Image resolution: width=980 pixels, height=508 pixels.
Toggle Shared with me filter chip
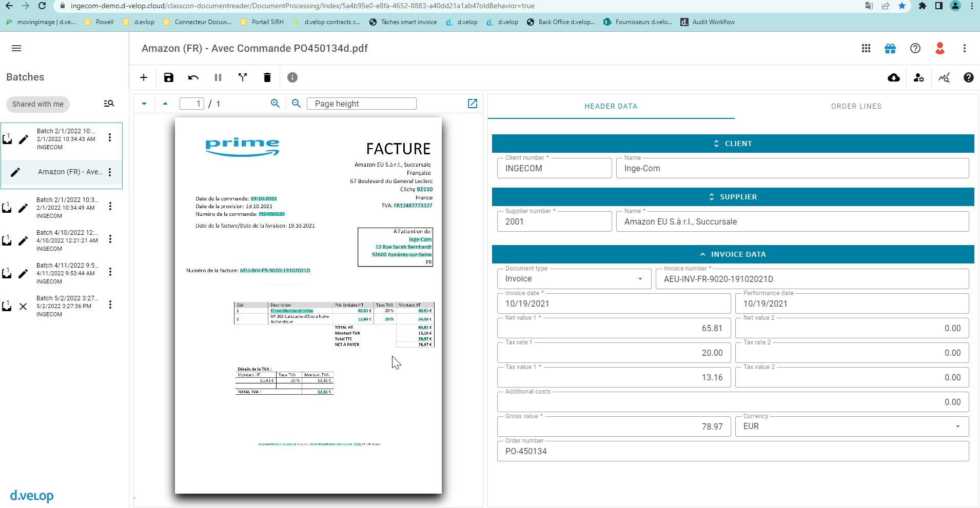(38, 104)
